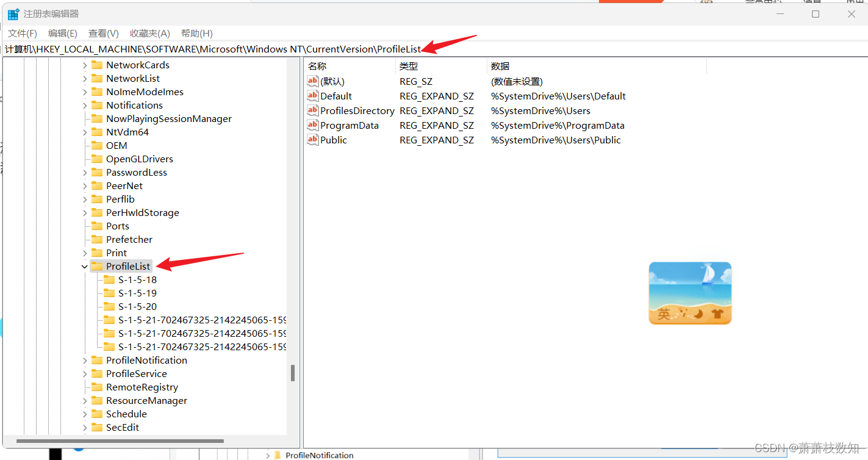Screen dimensions: 868x460
Task: Expand the NtVdm64 key
Action: click(85, 132)
